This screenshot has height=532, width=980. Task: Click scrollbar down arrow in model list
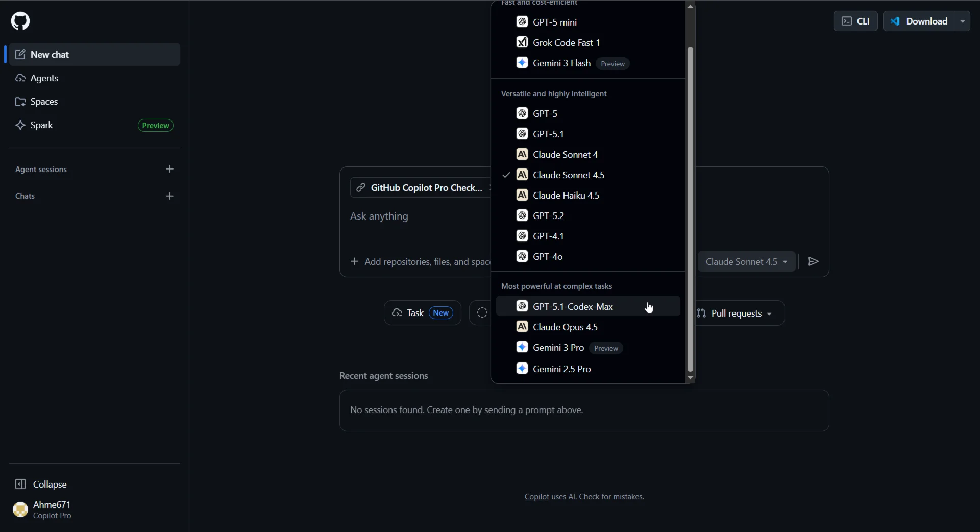point(691,378)
